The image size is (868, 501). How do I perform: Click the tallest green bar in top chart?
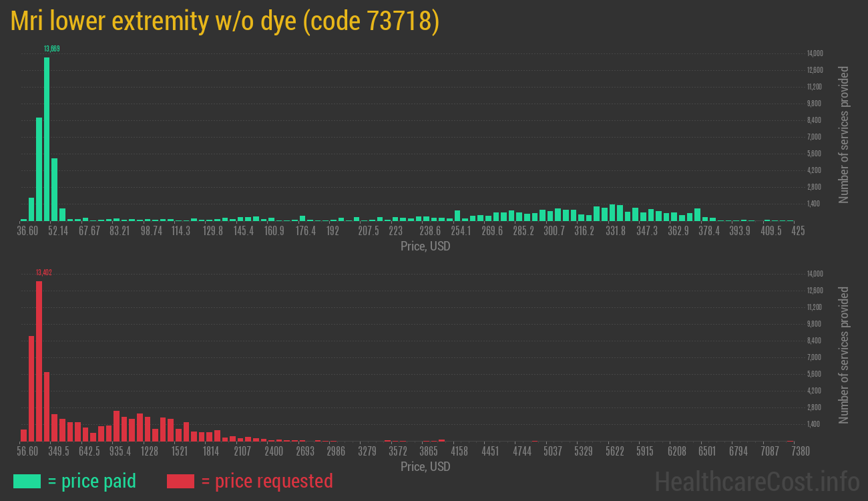[x=47, y=139]
